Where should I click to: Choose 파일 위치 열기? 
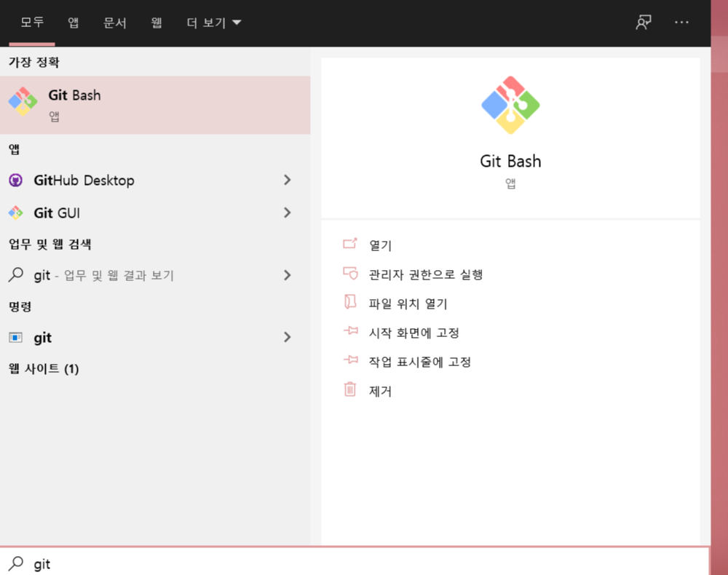pos(408,304)
